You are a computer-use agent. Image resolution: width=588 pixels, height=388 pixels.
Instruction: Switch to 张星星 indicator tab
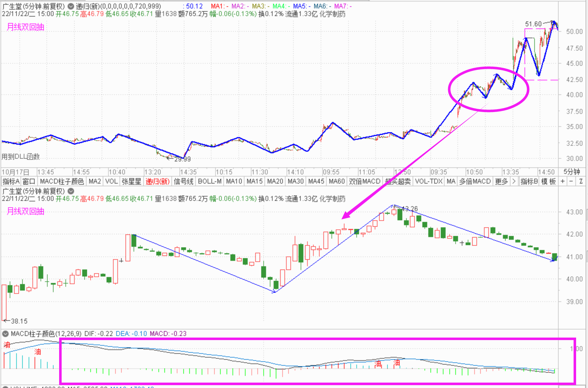(132, 181)
